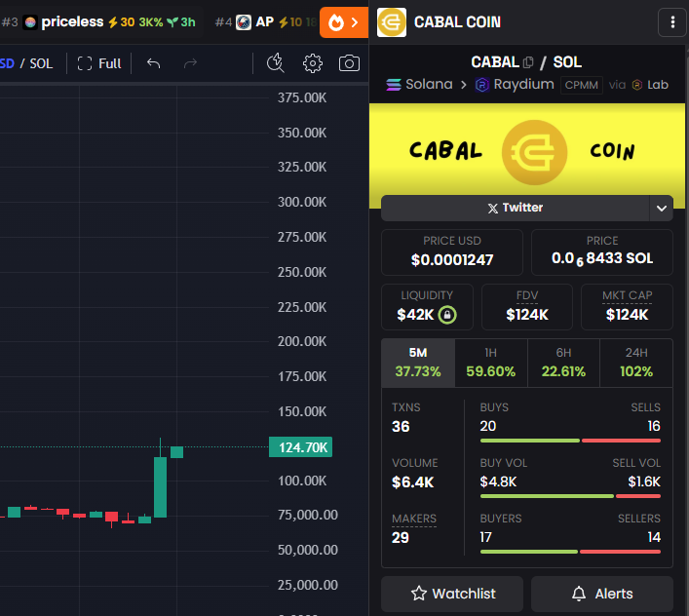Image resolution: width=689 pixels, height=616 pixels.
Task: Click the Lab launchpad link
Action: [650, 85]
